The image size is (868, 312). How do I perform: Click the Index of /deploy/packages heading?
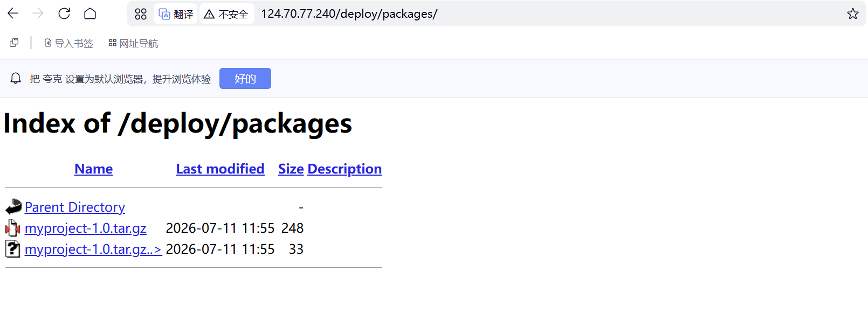[x=177, y=124]
